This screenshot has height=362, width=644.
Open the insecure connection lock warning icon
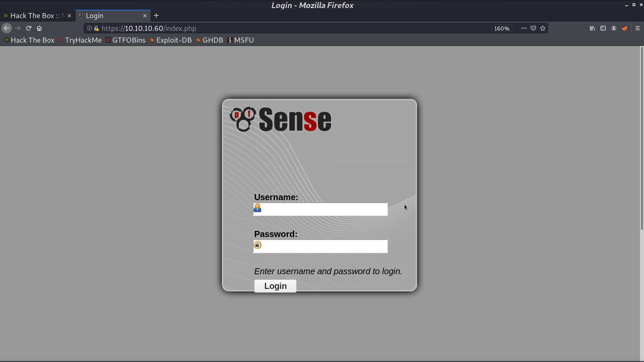click(97, 28)
